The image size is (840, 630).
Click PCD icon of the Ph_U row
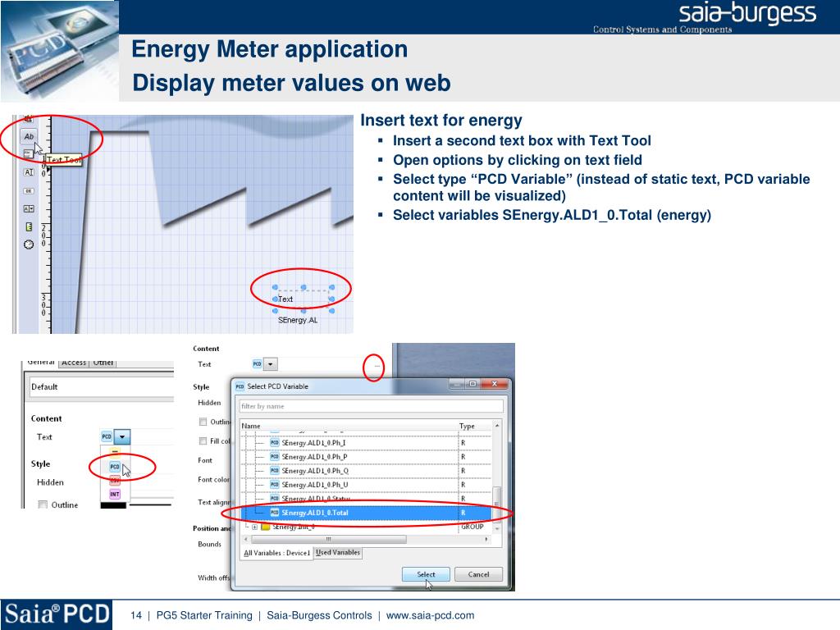coord(275,485)
